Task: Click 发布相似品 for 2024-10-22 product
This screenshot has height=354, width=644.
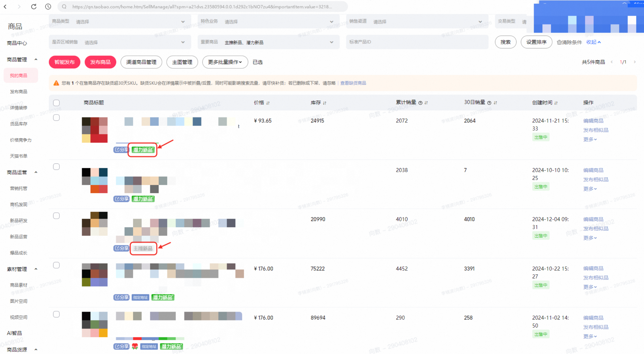Action: [596, 278]
